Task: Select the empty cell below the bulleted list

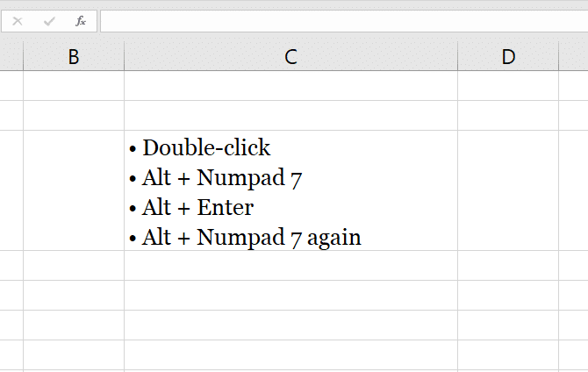Action: (x=290, y=266)
